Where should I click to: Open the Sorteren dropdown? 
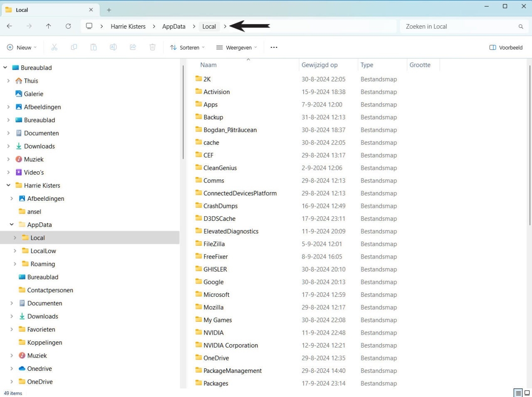click(187, 47)
